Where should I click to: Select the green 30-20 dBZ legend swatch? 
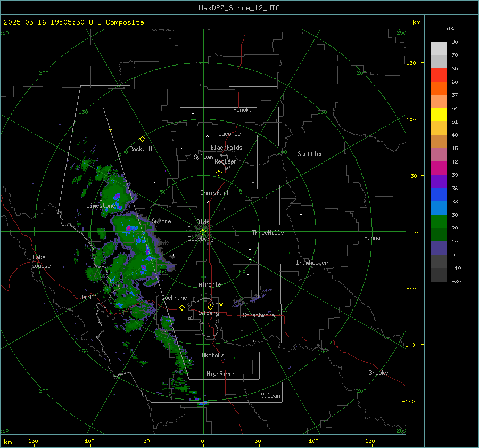pos(439,222)
